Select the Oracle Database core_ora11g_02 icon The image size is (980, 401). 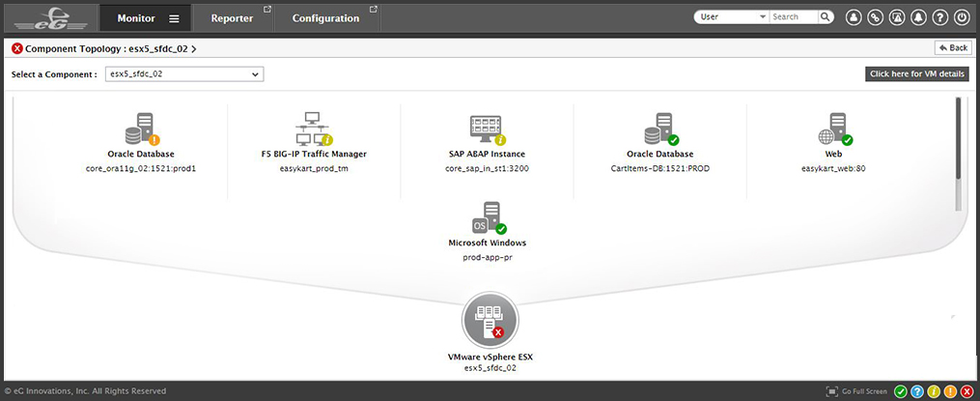click(142, 129)
